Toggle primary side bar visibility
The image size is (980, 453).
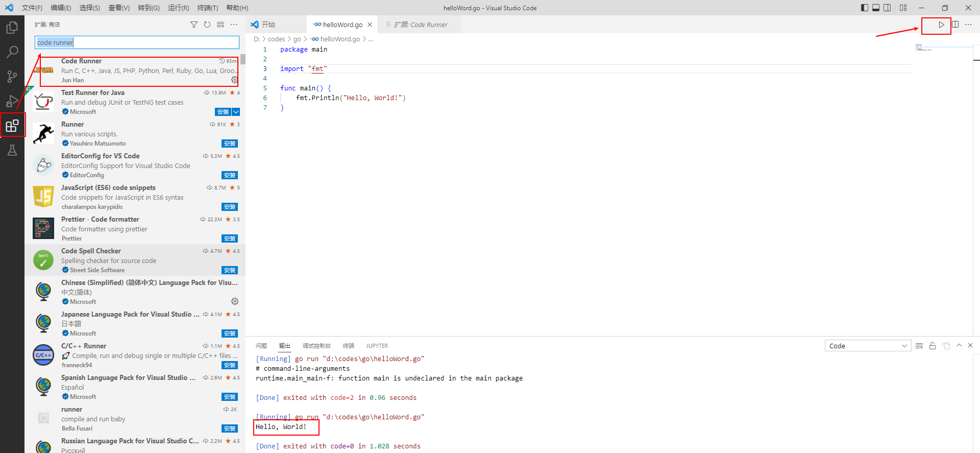[x=864, y=8]
